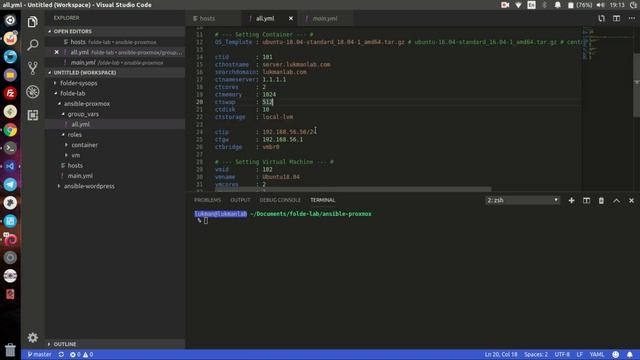Change end of line sequence LF
Image resolution: width=640 pixels, height=360 pixels.
pos(580,354)
